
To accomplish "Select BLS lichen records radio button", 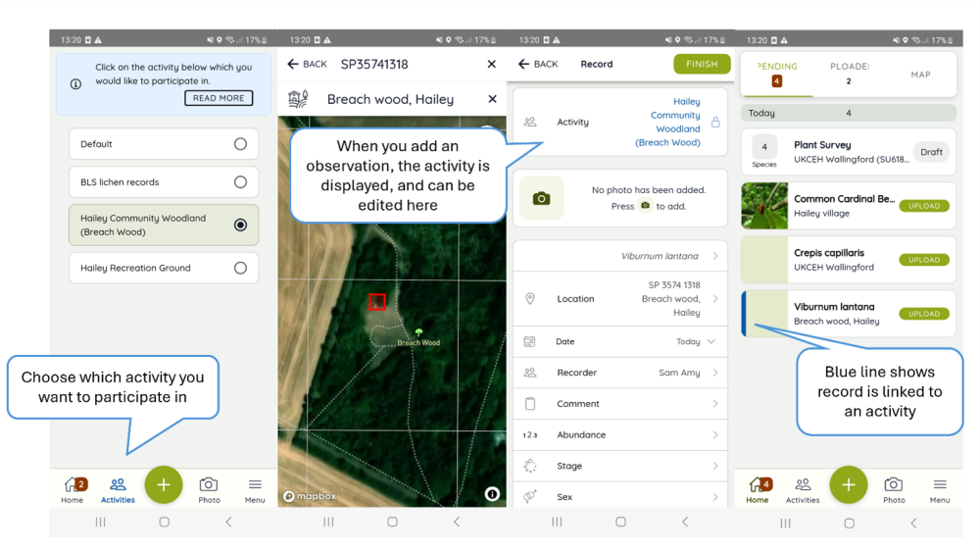I will [x=240, y=182].
